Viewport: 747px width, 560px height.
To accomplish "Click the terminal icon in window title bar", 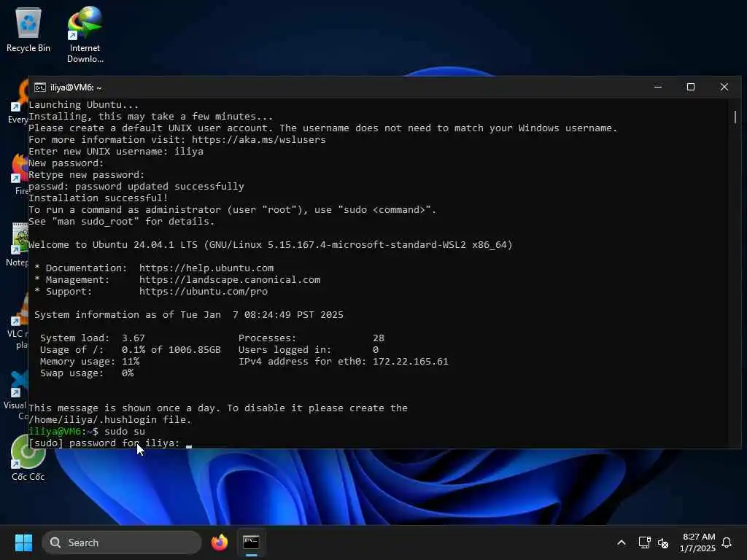I will tap(40, 87).
